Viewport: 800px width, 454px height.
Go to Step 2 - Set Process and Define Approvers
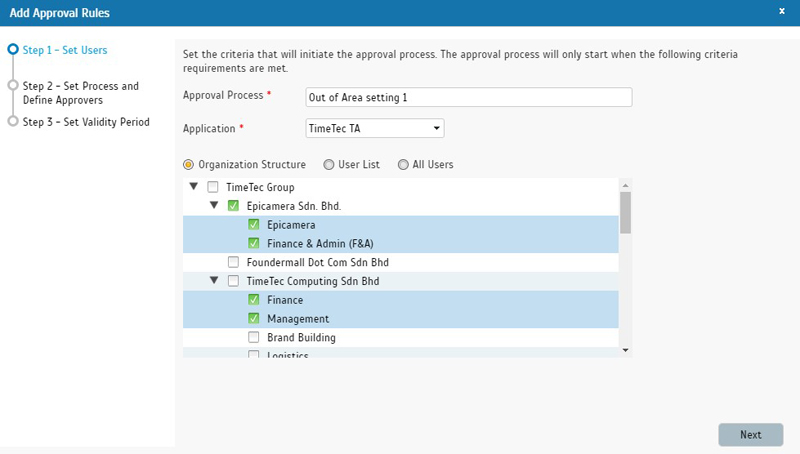pyautogui.click(x=81, y=93)
